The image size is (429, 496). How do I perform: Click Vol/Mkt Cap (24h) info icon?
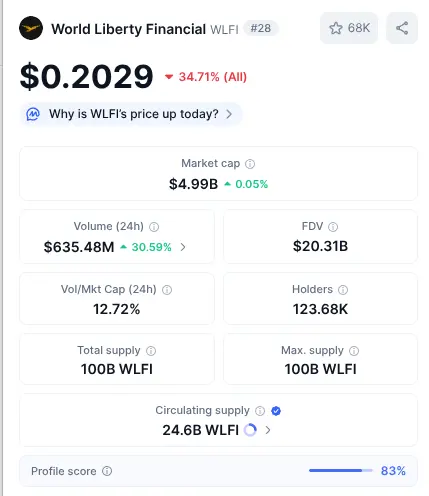click(167, 290)
